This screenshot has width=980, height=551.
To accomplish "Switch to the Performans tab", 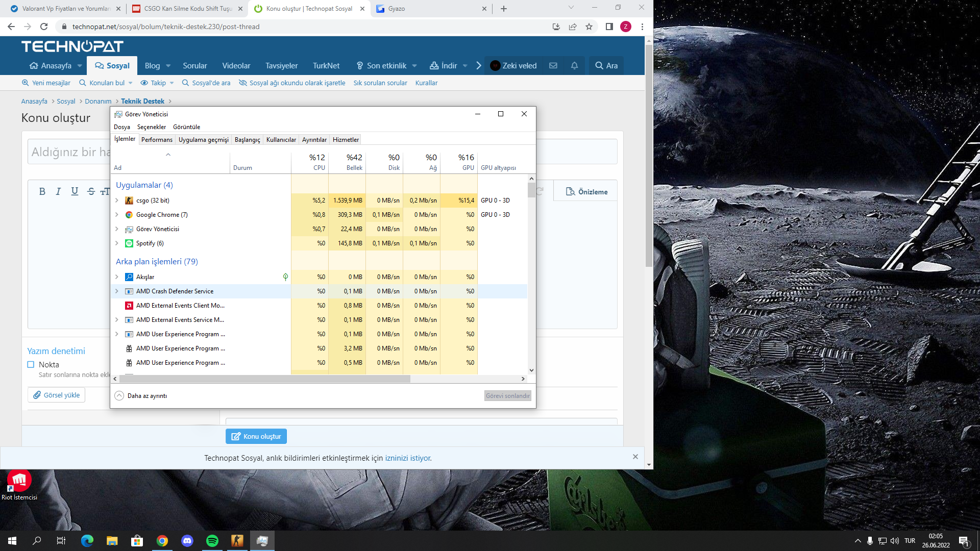I will (x=157, y=139).
